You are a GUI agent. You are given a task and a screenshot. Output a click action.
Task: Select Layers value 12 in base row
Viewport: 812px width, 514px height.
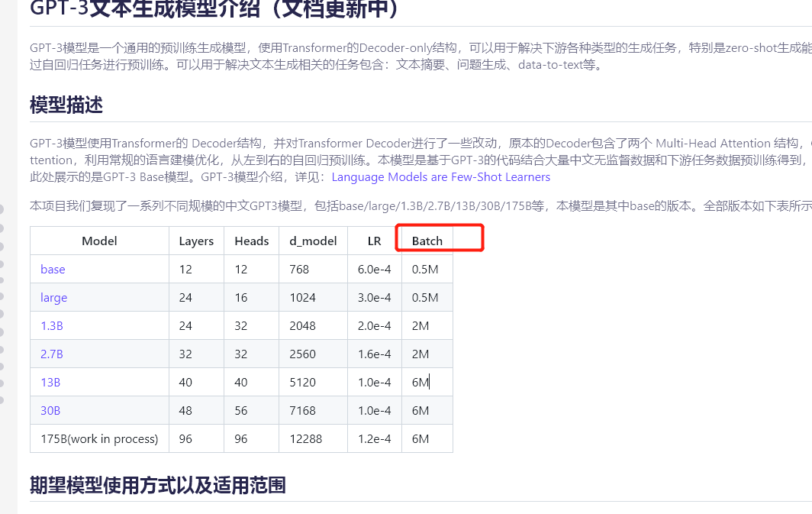coord(185,270)
